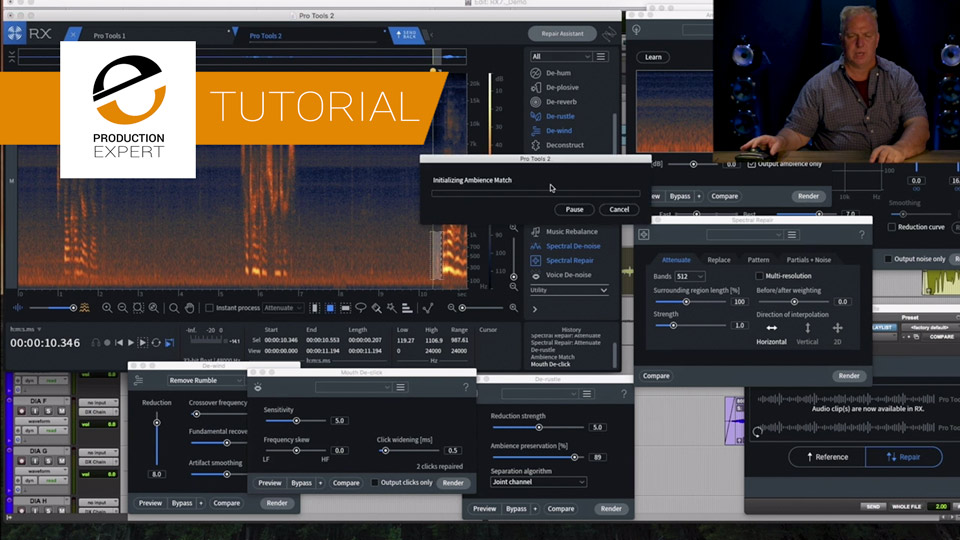This screenshot has width=960, height=540.
Task: Select the grab hand tool
Action: pos(190,308)
